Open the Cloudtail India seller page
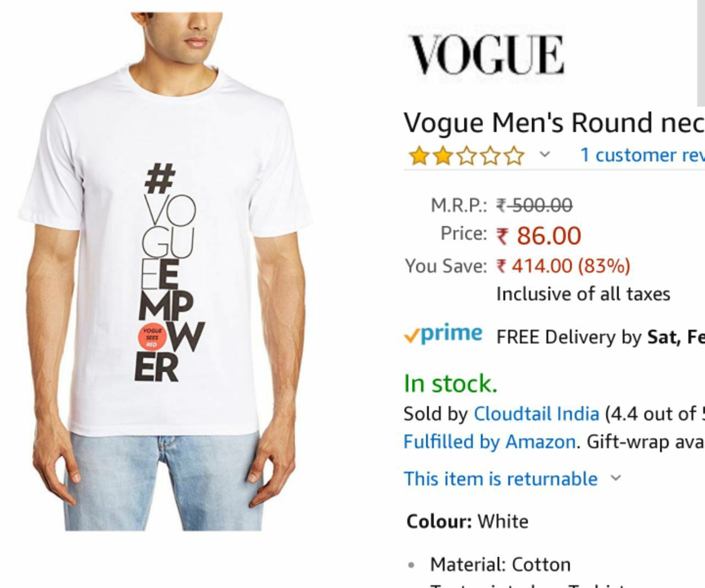Image resolution: width=705 pixels, height=588 pixels. coord(536,413)
